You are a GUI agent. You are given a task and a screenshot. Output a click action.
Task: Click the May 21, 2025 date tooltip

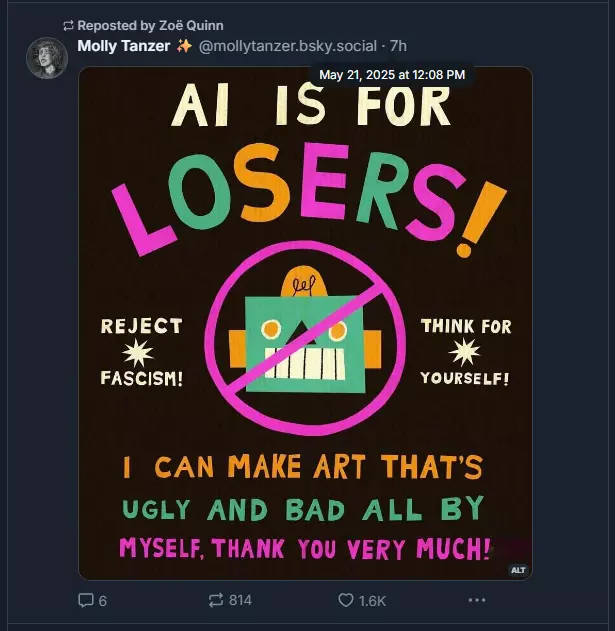pyautogui.click(x=392, y=75)
